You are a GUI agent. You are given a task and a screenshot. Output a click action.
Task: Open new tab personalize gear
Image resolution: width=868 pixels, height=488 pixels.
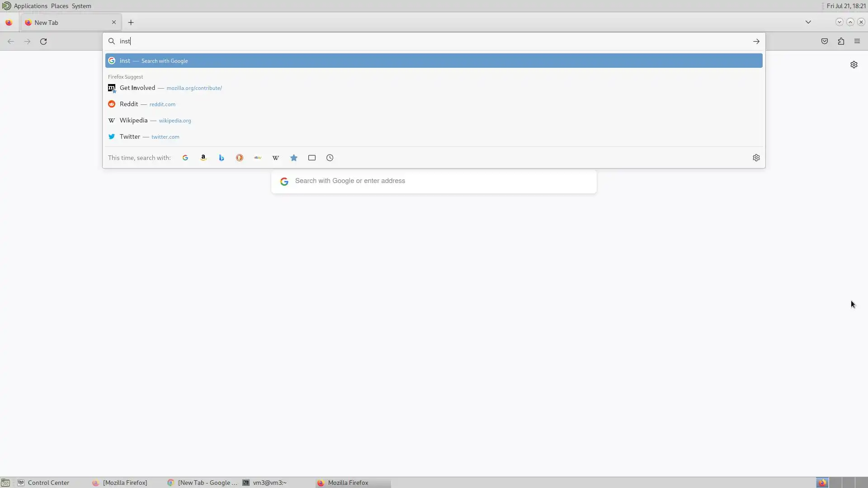coord(854,65)
